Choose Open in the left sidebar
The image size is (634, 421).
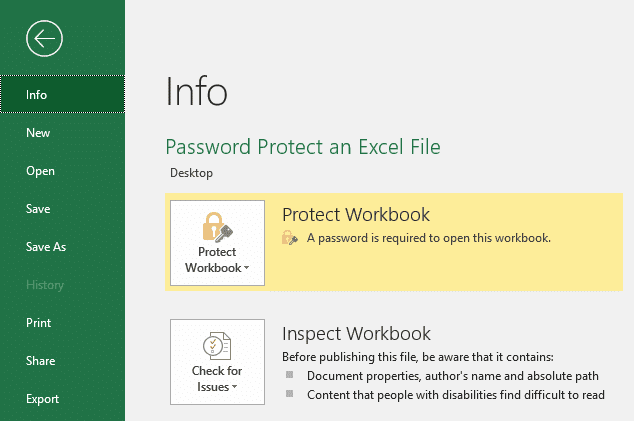(x=40, y=171)
